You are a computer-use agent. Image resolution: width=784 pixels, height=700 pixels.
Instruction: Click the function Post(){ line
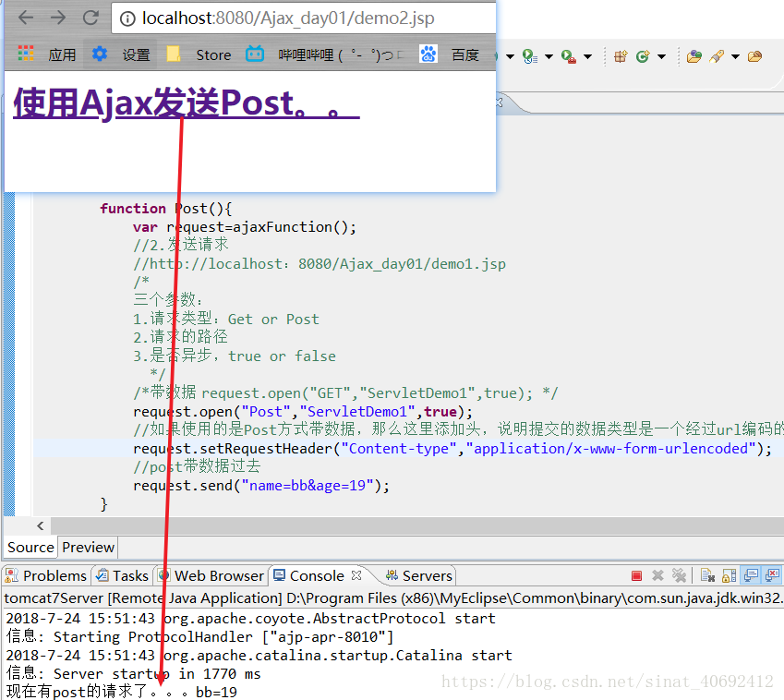(x=165, y=209)
